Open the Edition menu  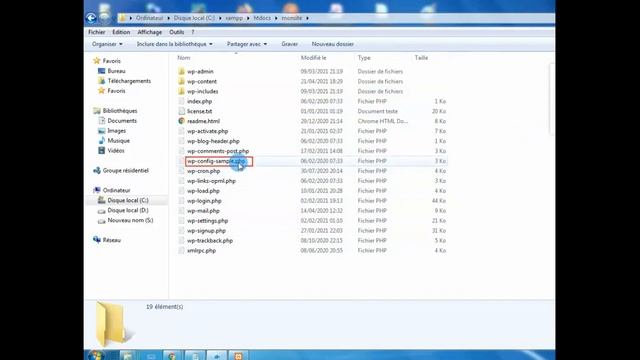point(121,32)
